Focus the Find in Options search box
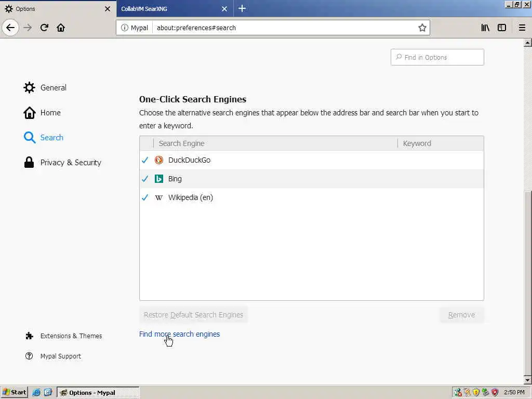Screen dimensions: 532x399 click(437, 57)
